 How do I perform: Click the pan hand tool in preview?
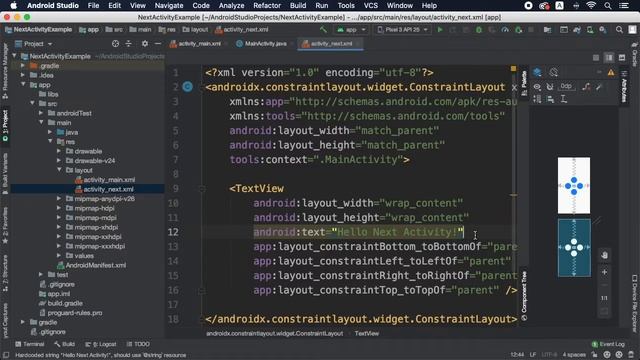tap(604, 255)
